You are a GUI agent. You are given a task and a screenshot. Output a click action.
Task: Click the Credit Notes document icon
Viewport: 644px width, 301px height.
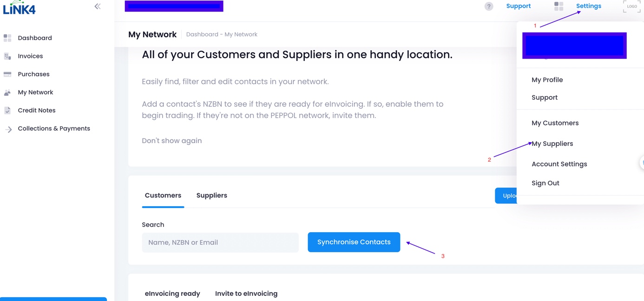pyautogui.click(x=7, y=111)
